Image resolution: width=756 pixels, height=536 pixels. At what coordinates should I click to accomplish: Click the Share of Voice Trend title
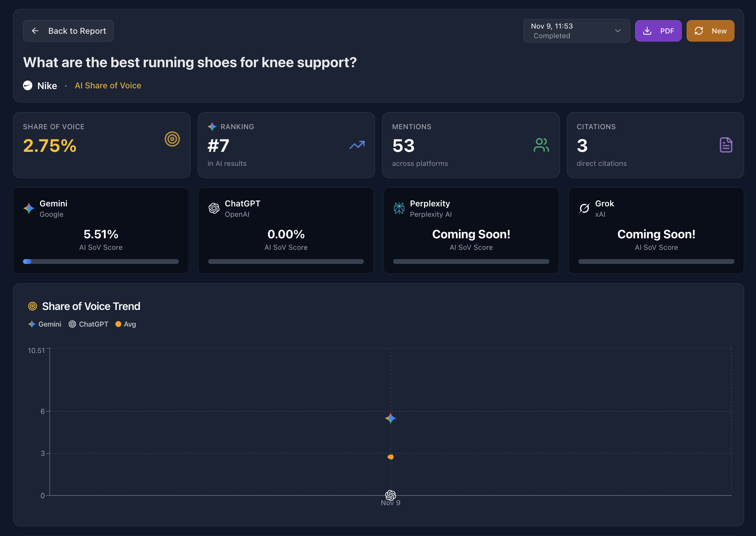(91, 306)
